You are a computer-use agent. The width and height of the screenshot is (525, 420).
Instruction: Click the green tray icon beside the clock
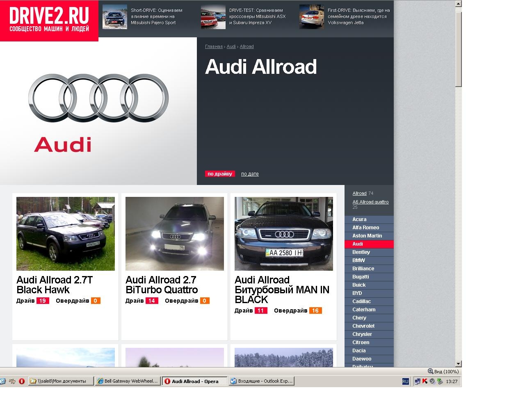440,381
